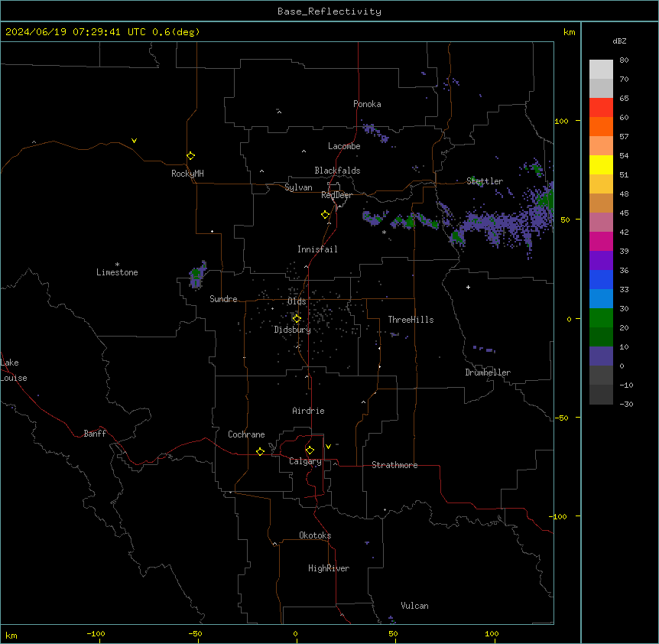Click the Okotoks label
The height and width of the screenshot is (644, 659).
pos(315,535)
